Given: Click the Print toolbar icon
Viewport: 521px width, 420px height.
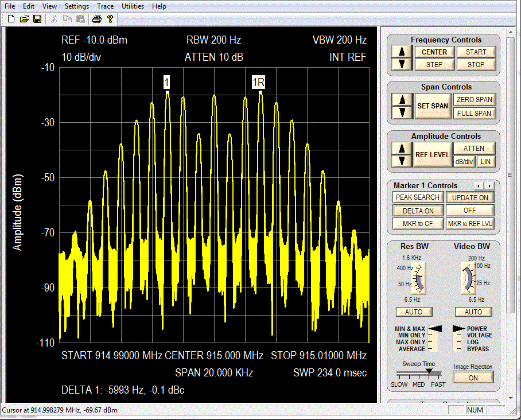Looking at the screenshot, I should (97, 19).
